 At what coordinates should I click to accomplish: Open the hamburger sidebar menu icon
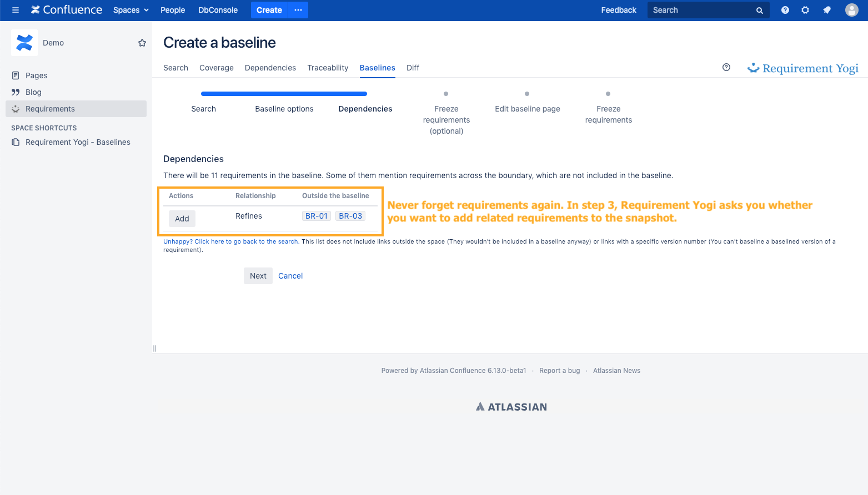16,10
